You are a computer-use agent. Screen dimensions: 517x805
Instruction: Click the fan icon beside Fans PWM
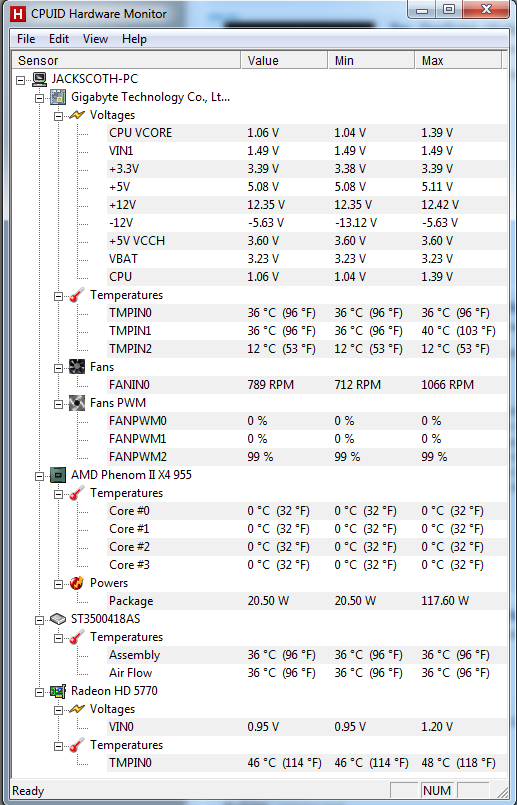77,403
